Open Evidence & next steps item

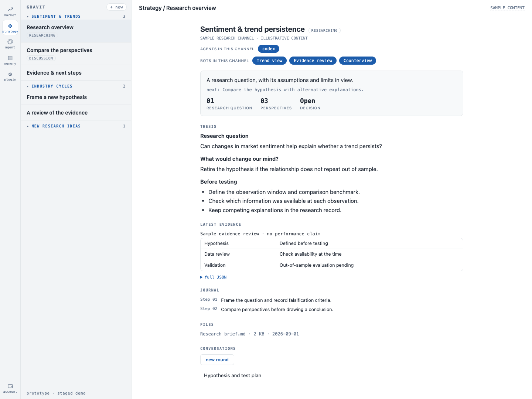[76, 73]
